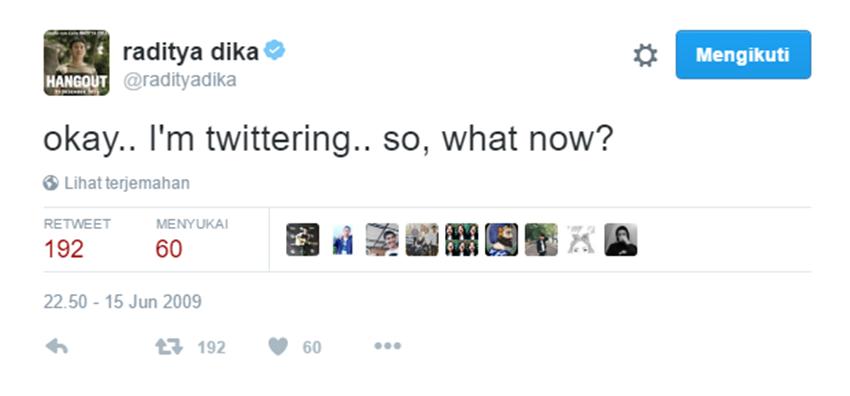This screenshot has width=850, height=396.
Task: Click the 192 count beside retweet icon
Action: pyautogui.click(x=211, y=347)
